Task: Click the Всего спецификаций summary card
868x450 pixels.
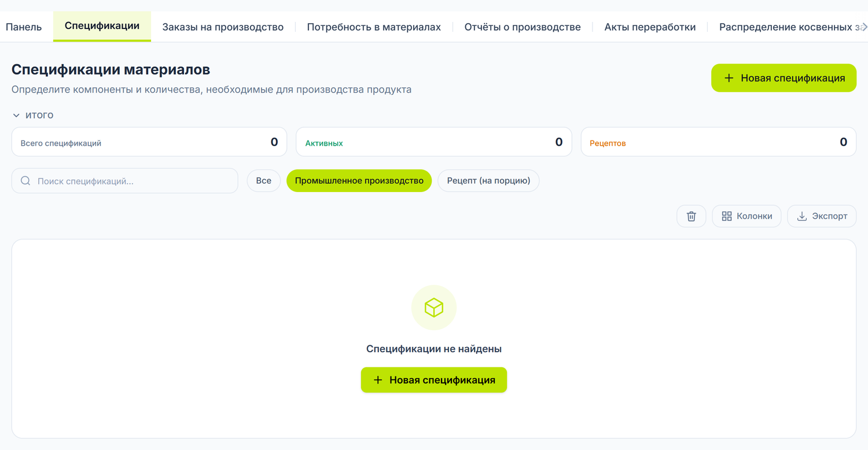Action: [x=149, y=142]
